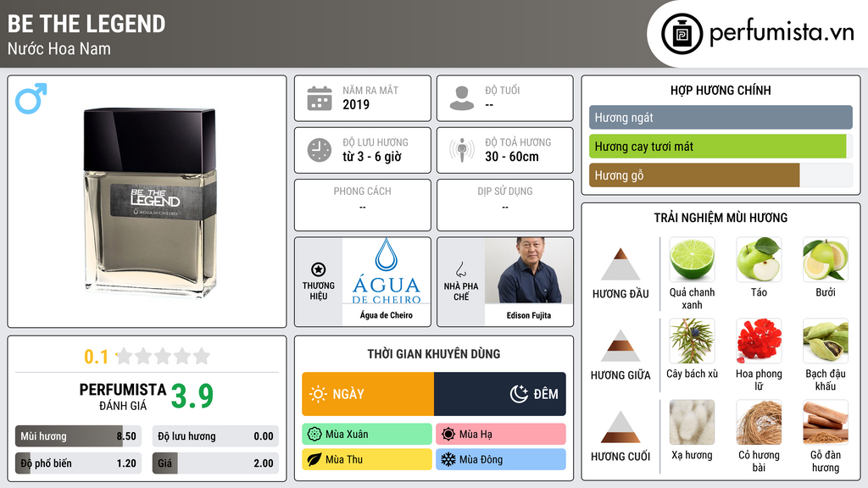
Task: Open the Água de Cheiro brand logo
Action: [x=387, y=271]
